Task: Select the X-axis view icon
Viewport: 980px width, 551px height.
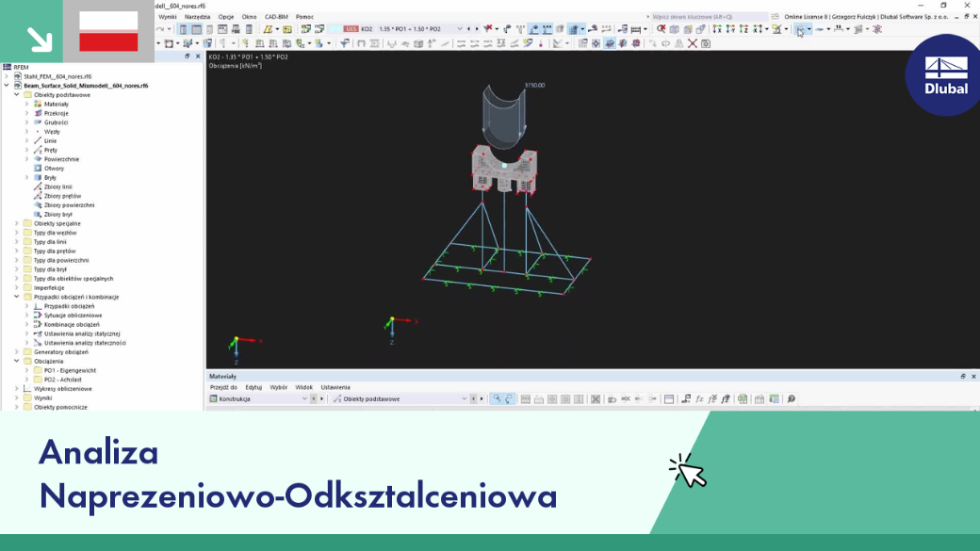Action: pos(717,29)
